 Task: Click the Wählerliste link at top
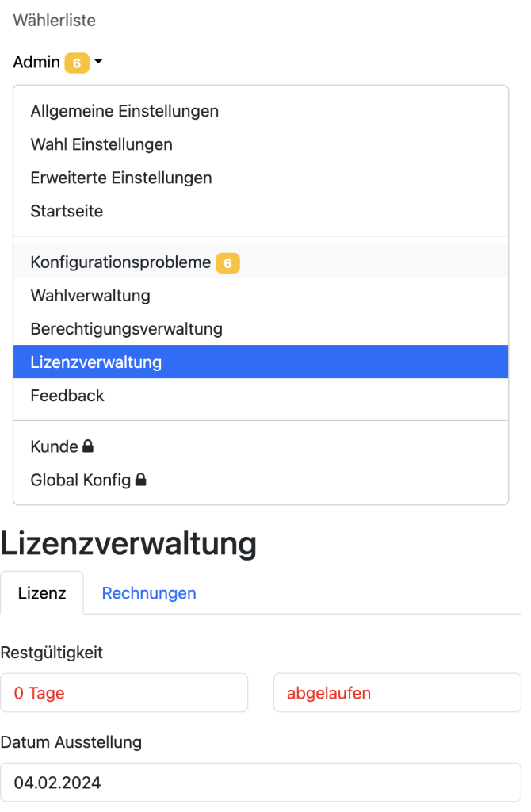point(54,21)
